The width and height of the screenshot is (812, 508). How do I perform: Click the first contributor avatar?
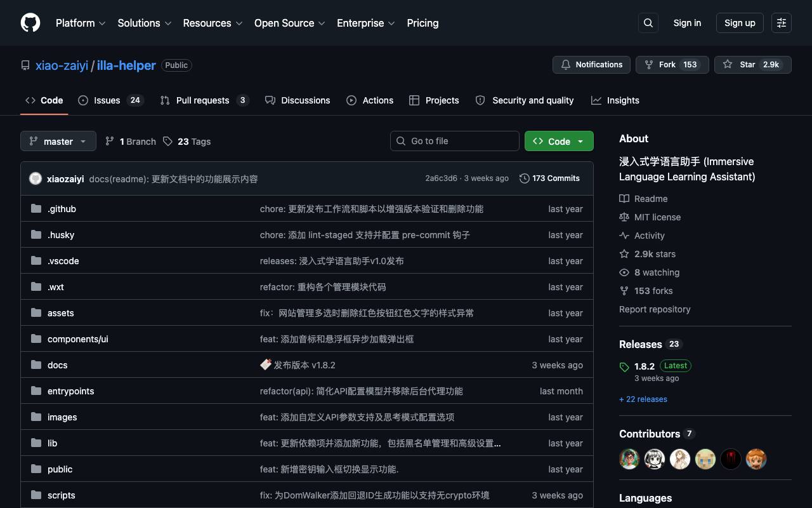(629, 458)
